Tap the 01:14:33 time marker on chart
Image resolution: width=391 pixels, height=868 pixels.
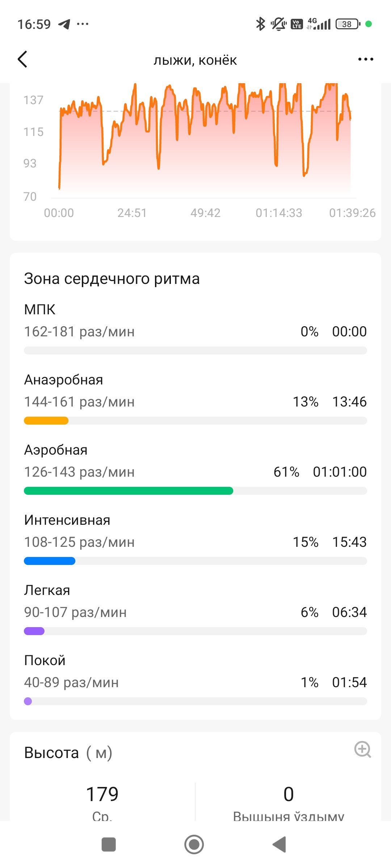(x=279, y=213)
